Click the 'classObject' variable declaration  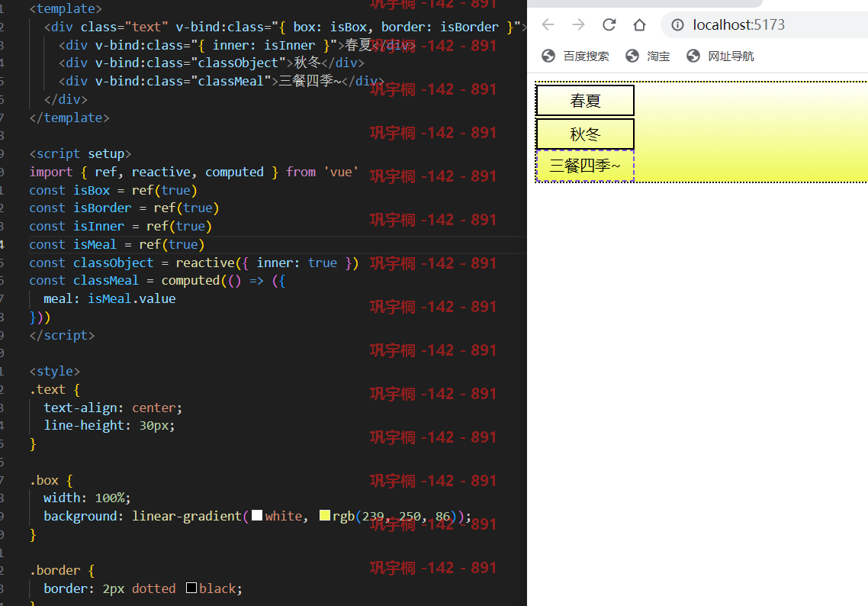113,263
